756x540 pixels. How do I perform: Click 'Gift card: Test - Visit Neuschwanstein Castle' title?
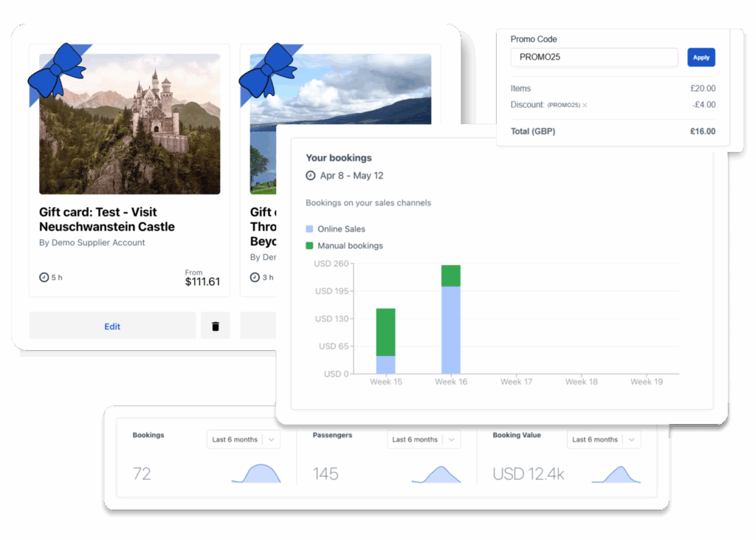[x=107, y=219]
